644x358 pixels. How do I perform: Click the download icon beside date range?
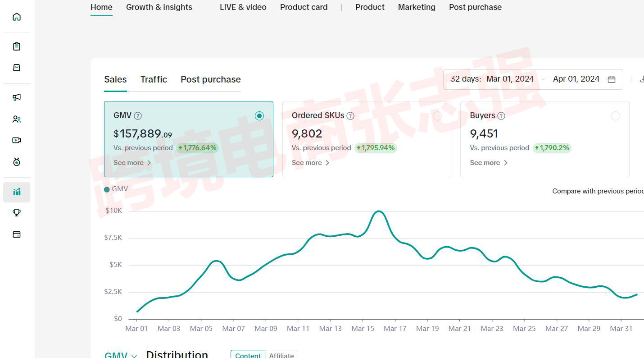pyautogui.click(x=642, y=79)
